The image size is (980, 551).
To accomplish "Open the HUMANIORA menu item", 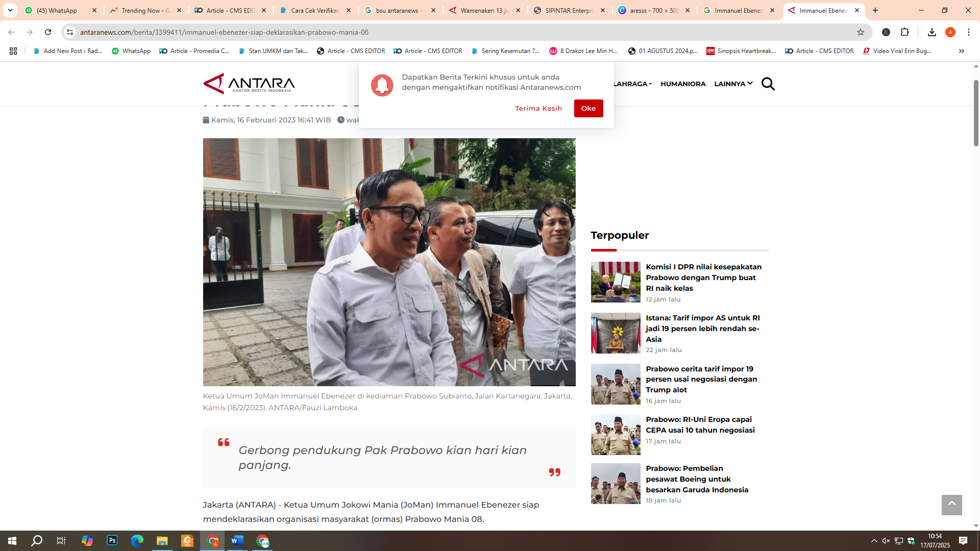I will coord(683,84).
